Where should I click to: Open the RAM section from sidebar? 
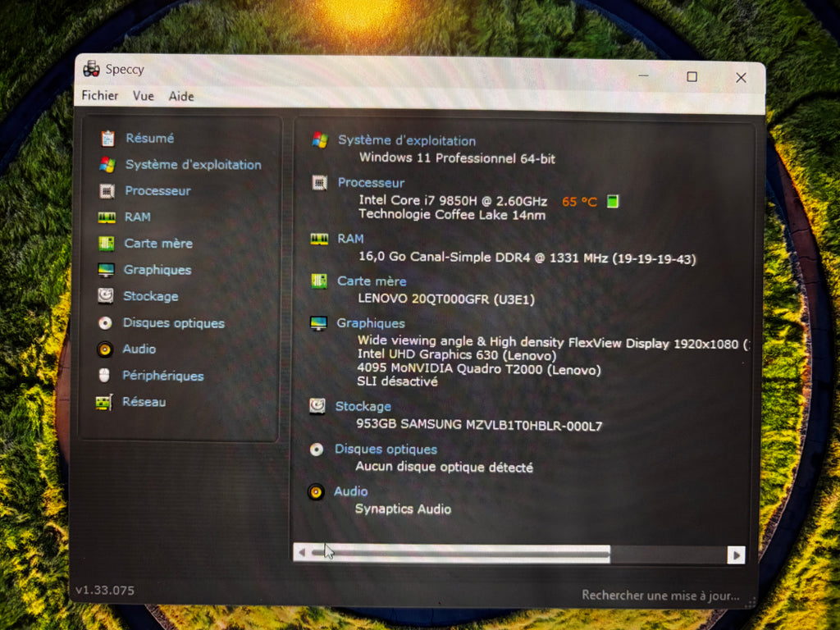[x=138, y=217]
